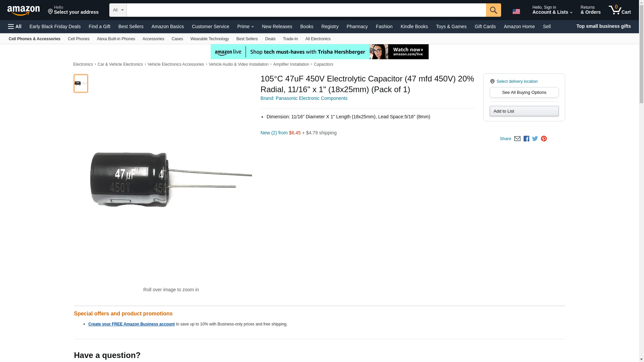Click the search magnifier button
This screenshot has height=362, width=644.
click(493, 10)
